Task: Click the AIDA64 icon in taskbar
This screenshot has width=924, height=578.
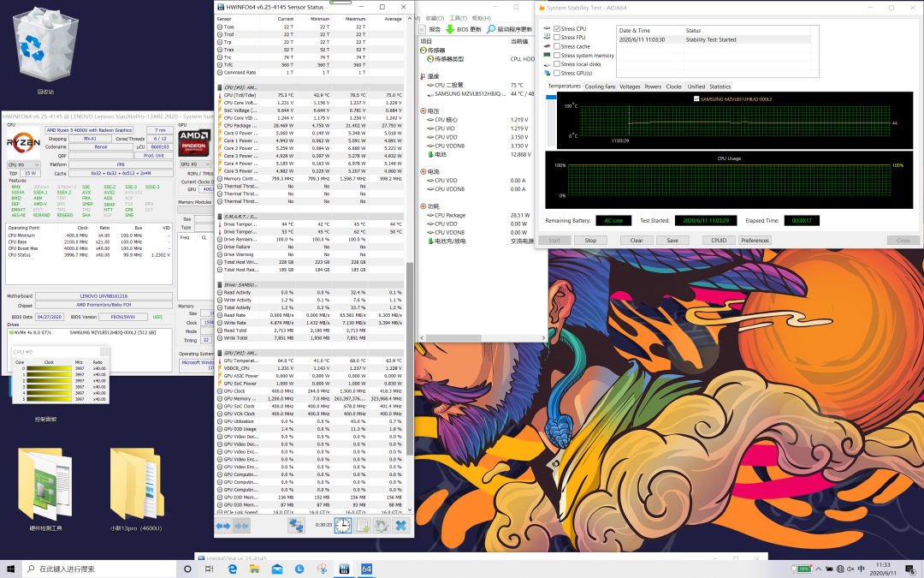Action: (x=366, y=569)
